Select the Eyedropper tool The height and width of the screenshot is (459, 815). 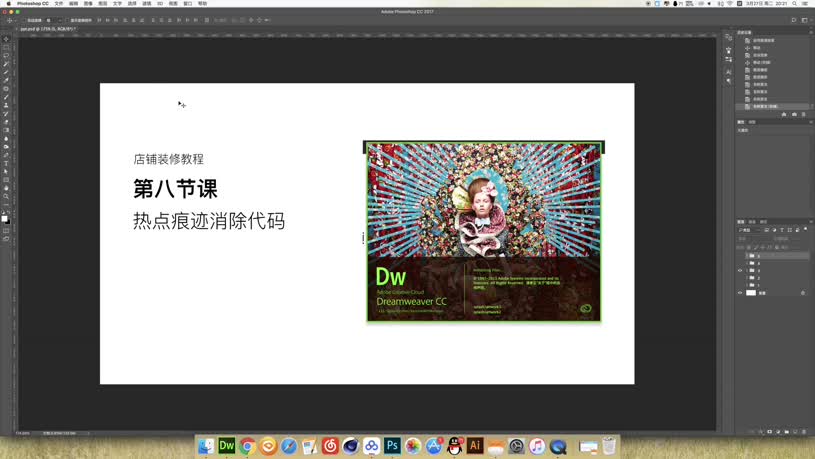[x=6, y=81]
